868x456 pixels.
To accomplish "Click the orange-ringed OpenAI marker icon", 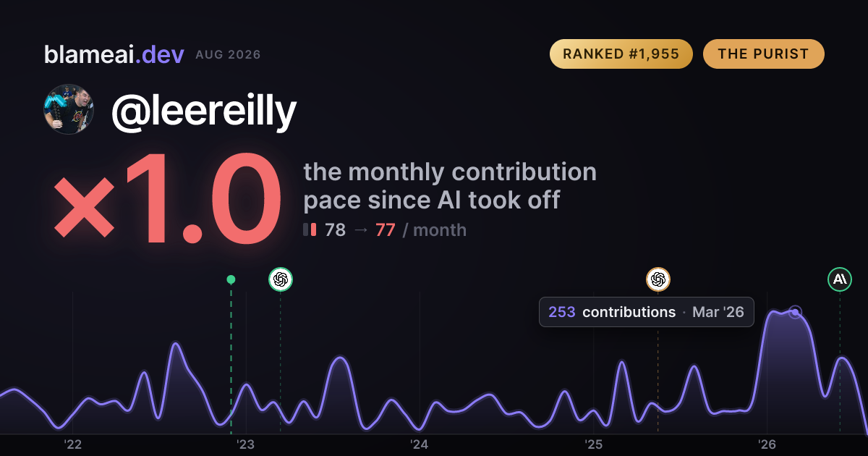I will 658,279.
